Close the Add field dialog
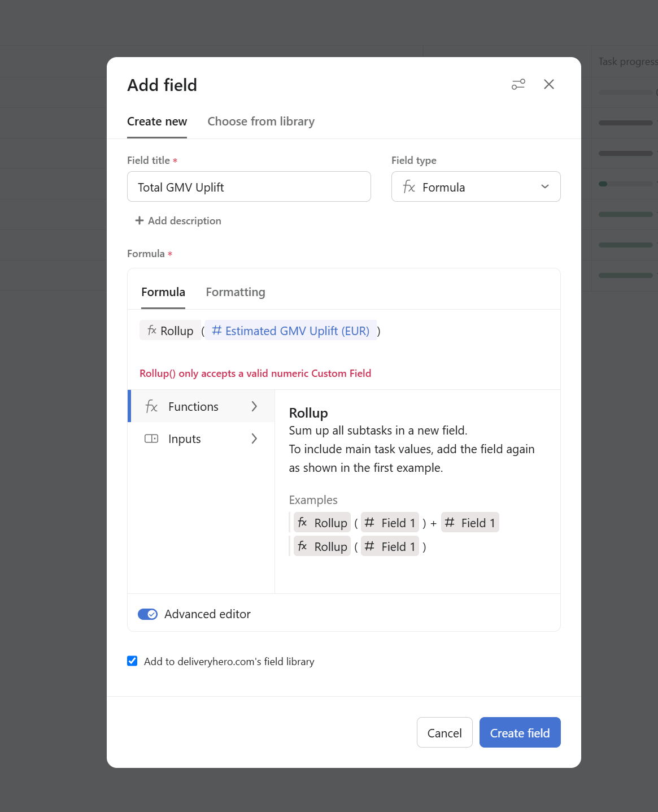The image size is (658, 812). click(x=548, y=85)
